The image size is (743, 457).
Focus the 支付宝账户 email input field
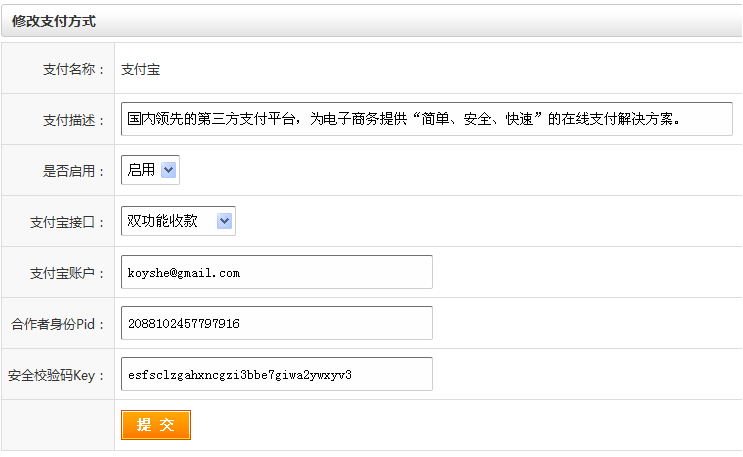(276, 272)
